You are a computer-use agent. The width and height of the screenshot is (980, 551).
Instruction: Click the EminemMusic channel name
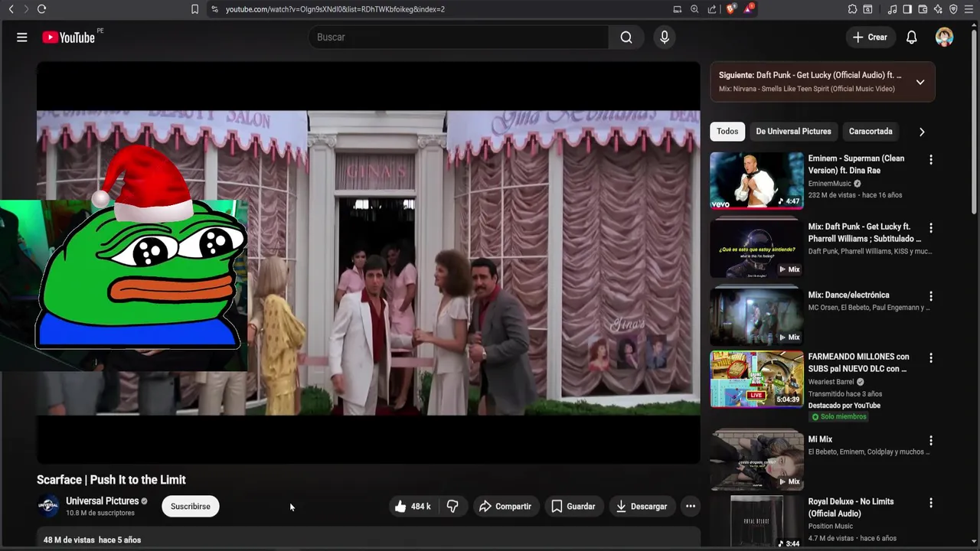point(830,184)
